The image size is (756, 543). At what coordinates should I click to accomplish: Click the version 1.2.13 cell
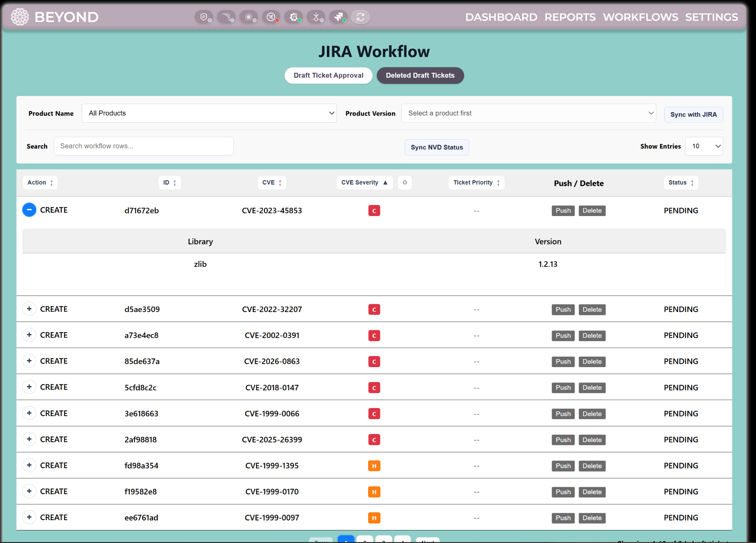click(x=548, y=264)
